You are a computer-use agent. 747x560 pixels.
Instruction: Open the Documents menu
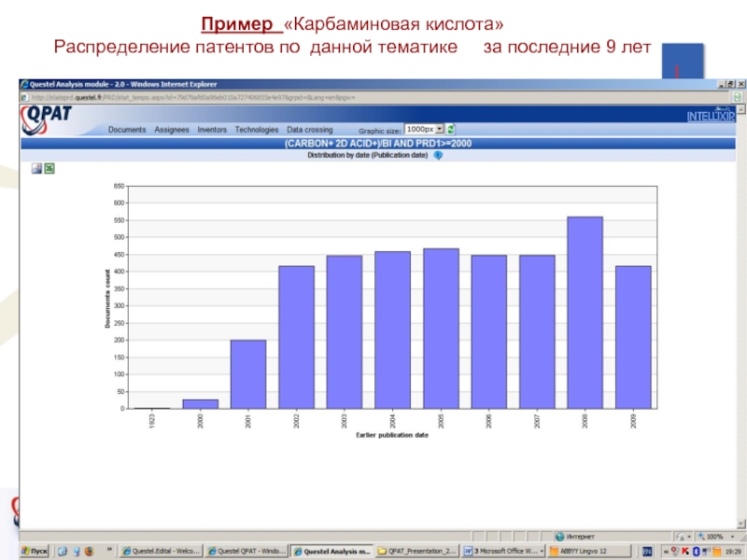point(127,130)
